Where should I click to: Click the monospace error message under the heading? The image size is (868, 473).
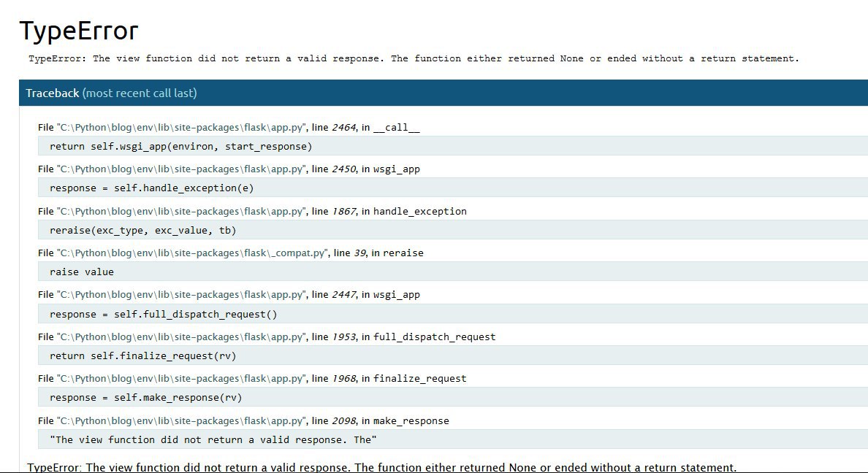coord(414,58)
